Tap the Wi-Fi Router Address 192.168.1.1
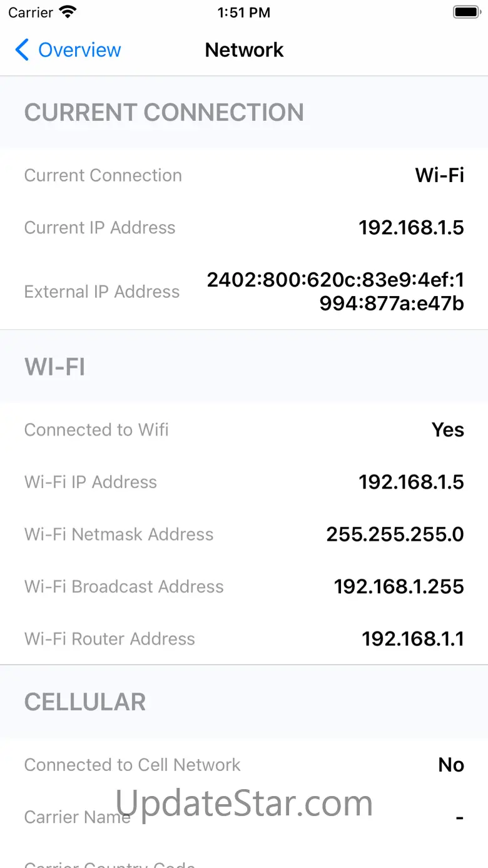 [x=413, y=639]
